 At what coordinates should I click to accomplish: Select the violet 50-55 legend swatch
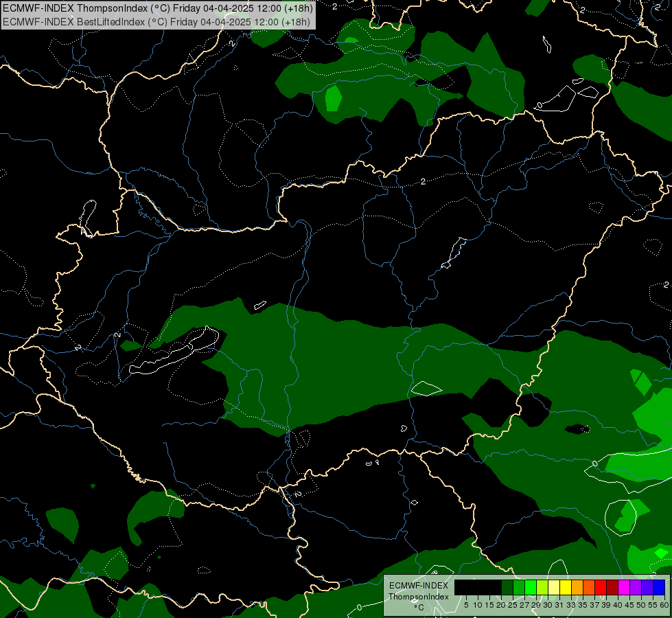click(647, 587)
